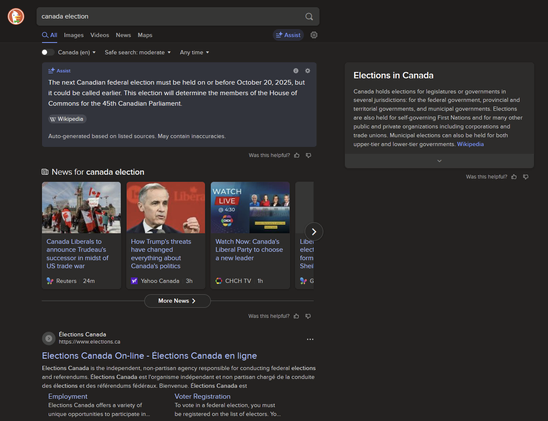Select the All search tab
The height and width of the screenshot is (421, 548).
(50, 35)
